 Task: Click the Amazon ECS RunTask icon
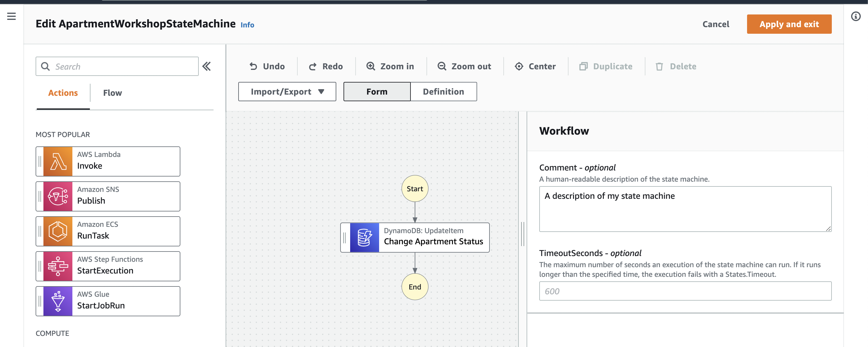tap(58, 232)
